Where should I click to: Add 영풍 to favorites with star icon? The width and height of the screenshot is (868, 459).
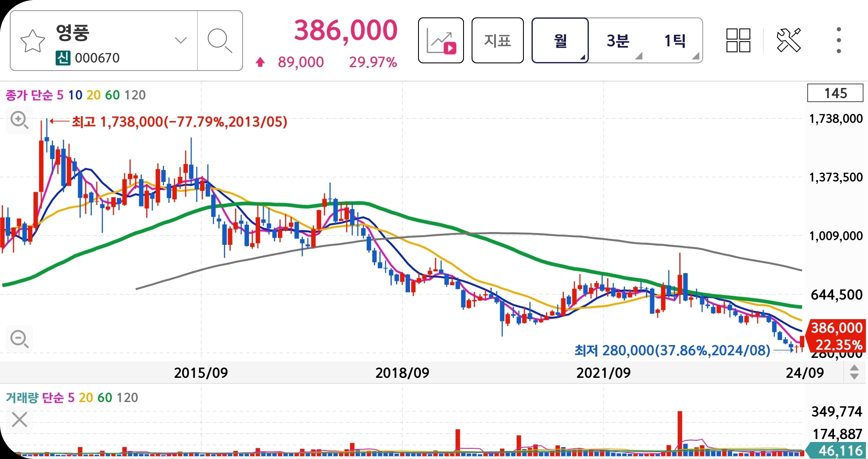33,41
